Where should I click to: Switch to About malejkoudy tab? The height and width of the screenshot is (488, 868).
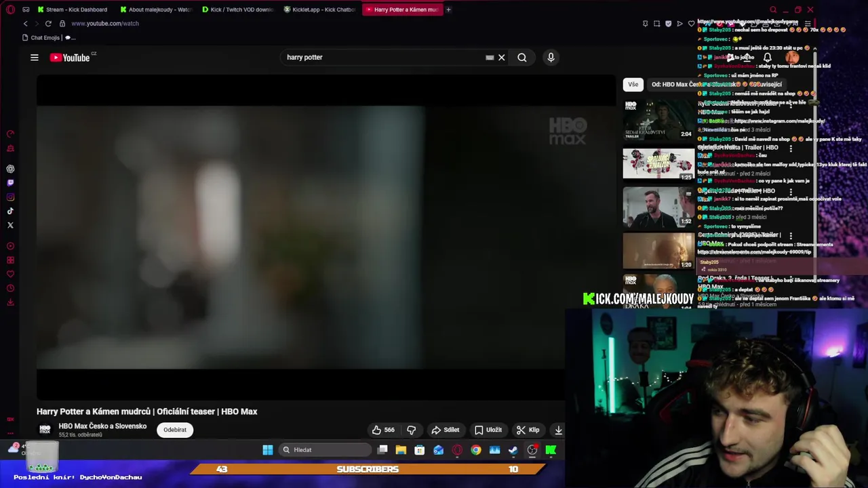(x=157, y=9)
